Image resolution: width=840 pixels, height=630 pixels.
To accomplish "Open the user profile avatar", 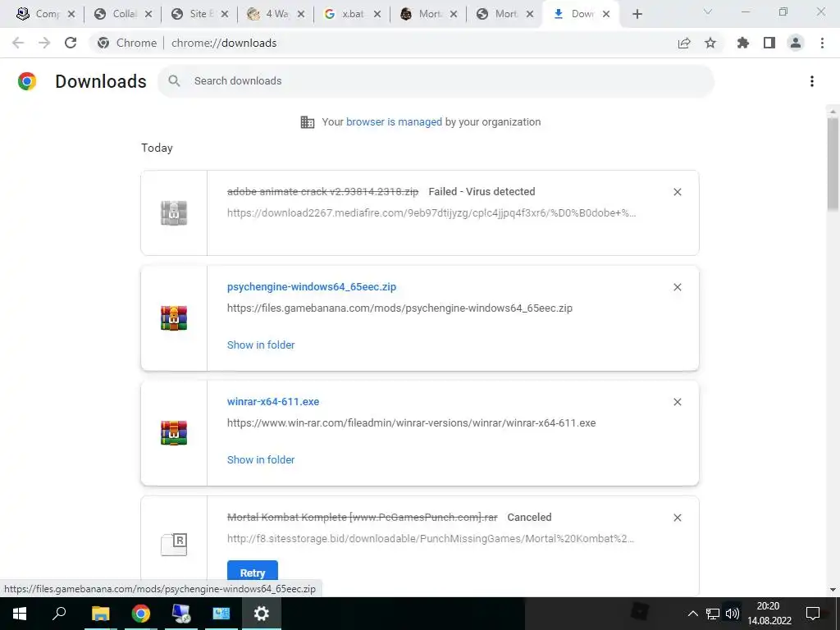I will tap(796, 43).
